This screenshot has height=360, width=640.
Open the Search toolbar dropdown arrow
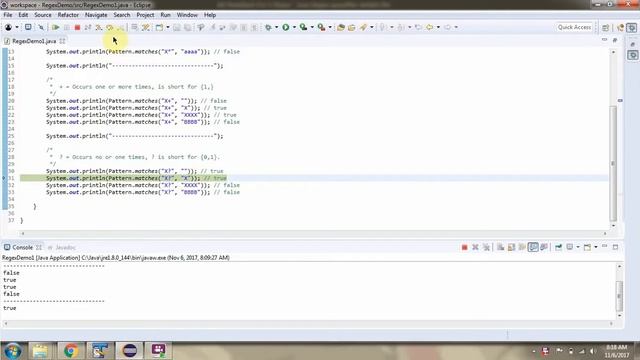372,27
